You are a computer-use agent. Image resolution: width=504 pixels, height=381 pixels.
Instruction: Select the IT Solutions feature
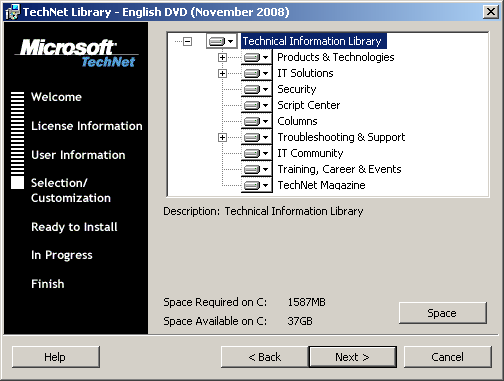click(305, 73)
